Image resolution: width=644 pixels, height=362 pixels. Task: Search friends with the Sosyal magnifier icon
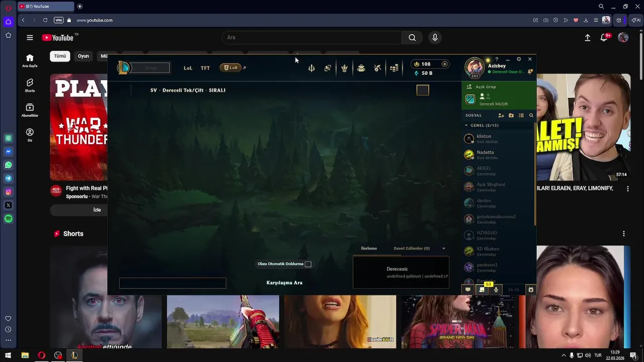pos(531,115)
